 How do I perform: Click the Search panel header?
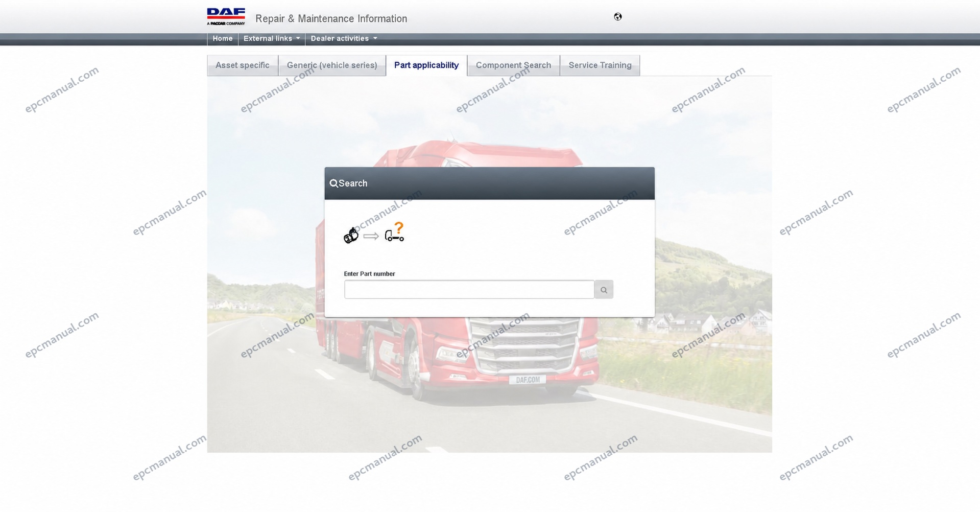[489, 183]
